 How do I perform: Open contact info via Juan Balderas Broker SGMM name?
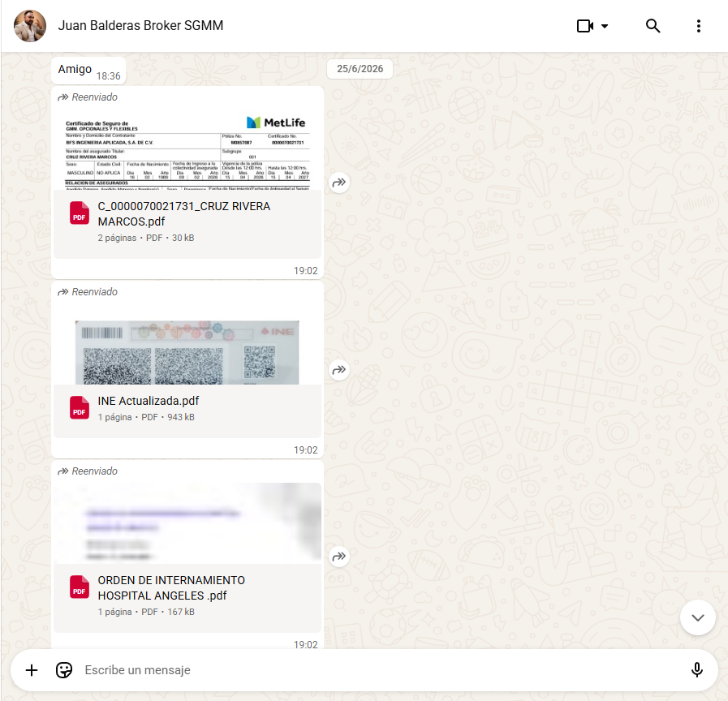pyautogui.click(x=140, y=25)
